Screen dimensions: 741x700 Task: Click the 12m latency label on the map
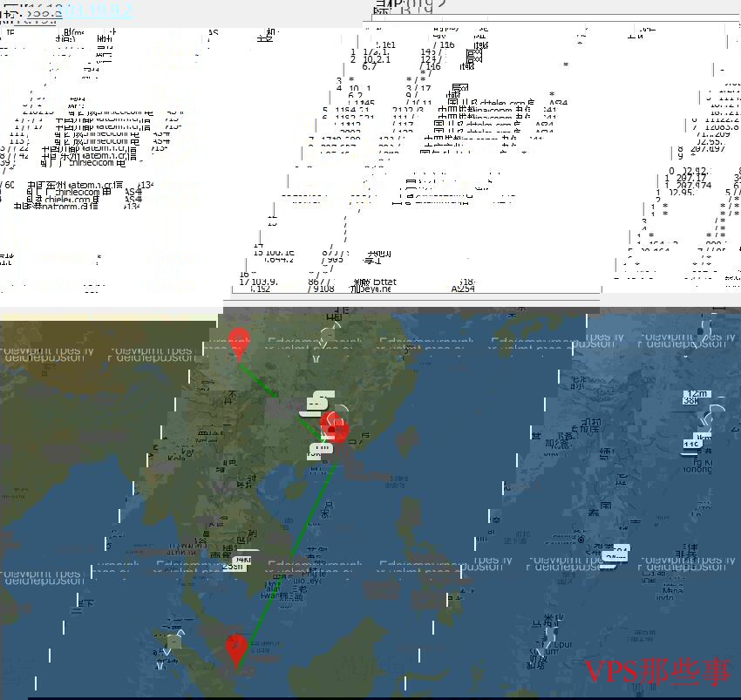pyautogui.click(x=696, y=396)
